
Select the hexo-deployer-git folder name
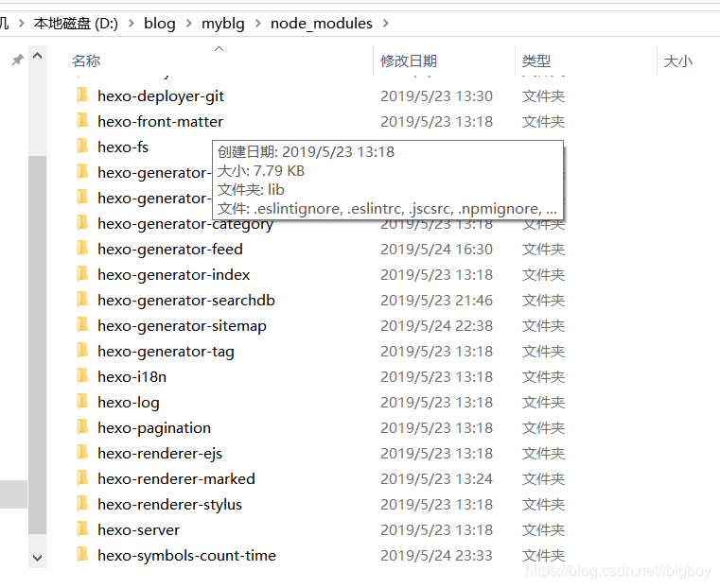161,95
